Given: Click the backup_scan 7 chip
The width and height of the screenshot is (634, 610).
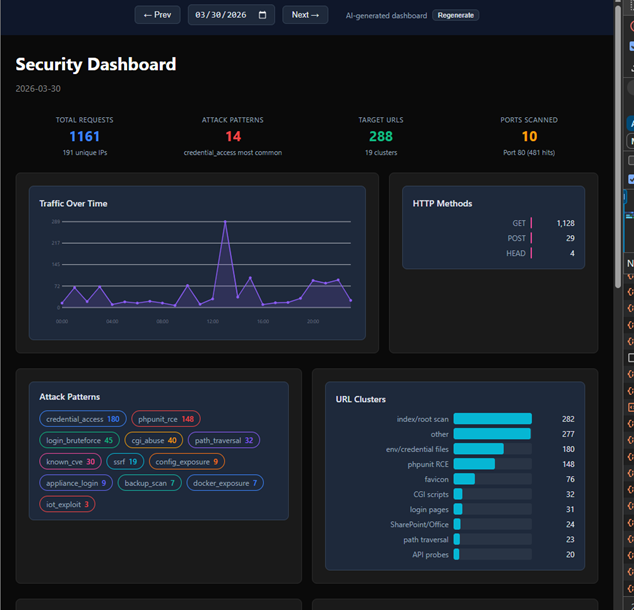Looking at the screenshot, I should [150, 483].
